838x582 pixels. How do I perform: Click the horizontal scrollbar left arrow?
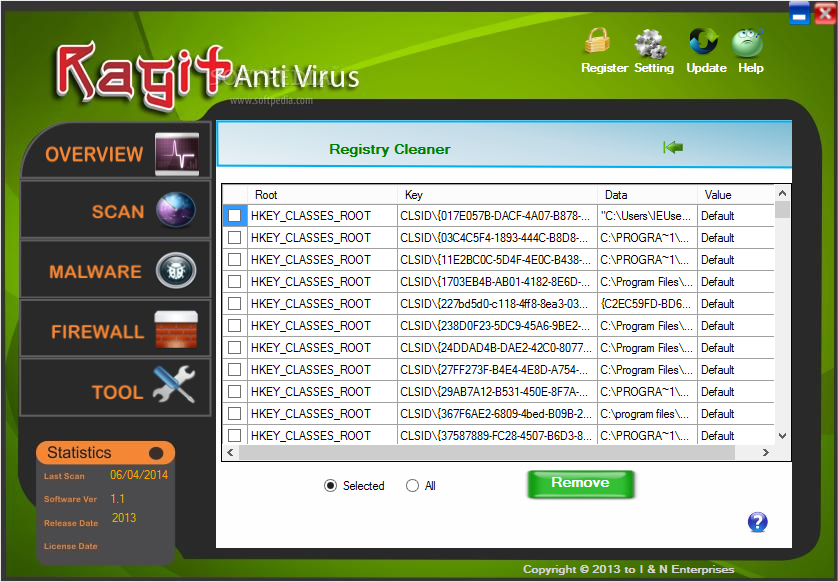click(230, 452)
